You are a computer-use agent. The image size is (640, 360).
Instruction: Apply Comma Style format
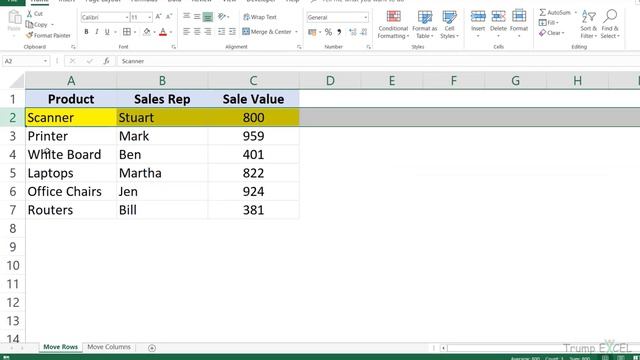pos(339,32)
